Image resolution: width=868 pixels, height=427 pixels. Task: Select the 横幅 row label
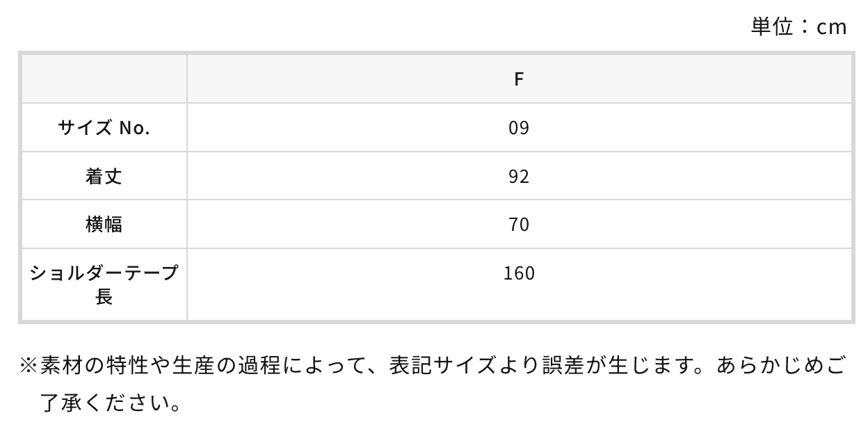click(x=104, y=225)
